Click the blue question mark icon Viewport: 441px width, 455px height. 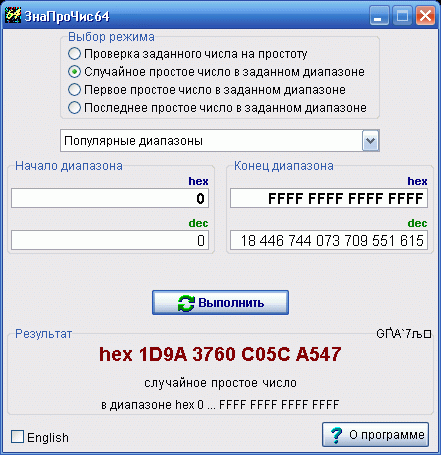click(x=336, y=435)
